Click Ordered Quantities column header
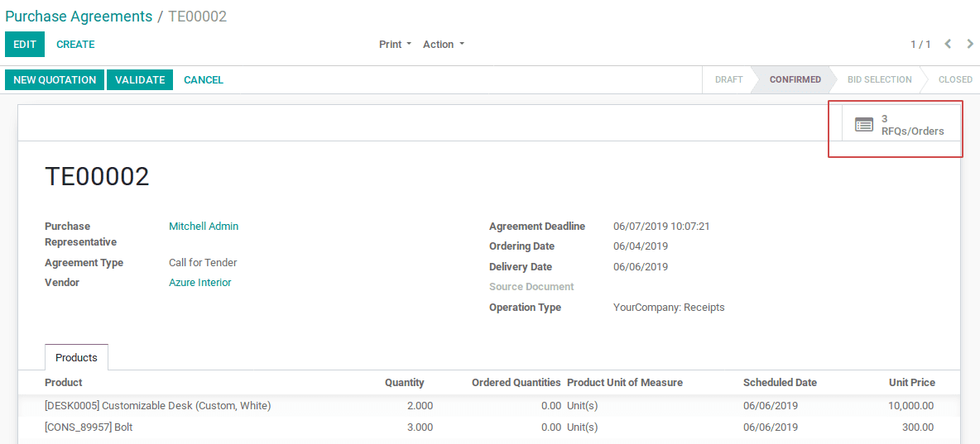Viewport: 980px width, 444px height. point(516,382)
